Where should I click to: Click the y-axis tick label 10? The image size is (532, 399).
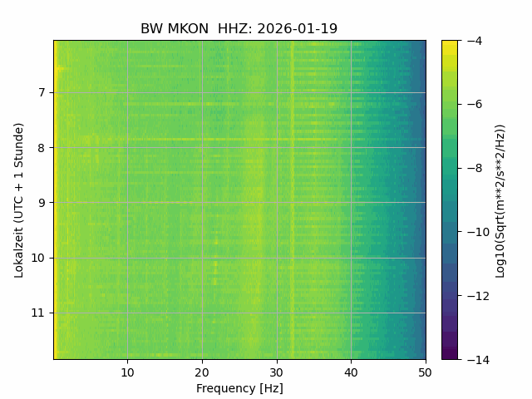[x=38, y=258]
